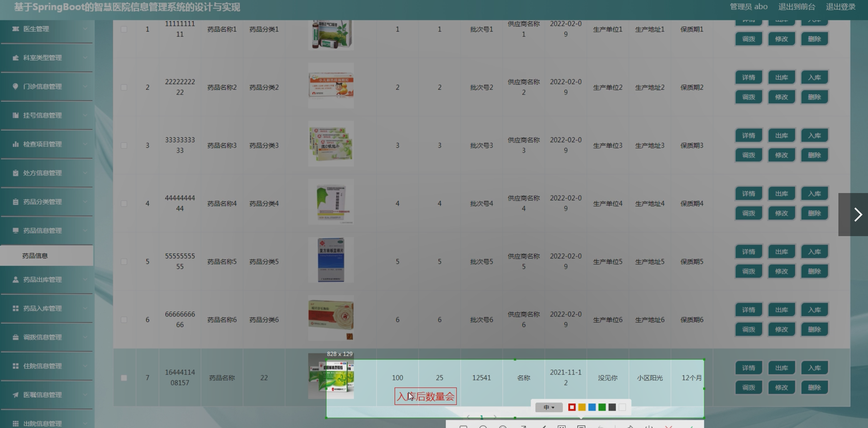
Task: Select the 药品信息 submenu item
Action: [x=35, y=256]
